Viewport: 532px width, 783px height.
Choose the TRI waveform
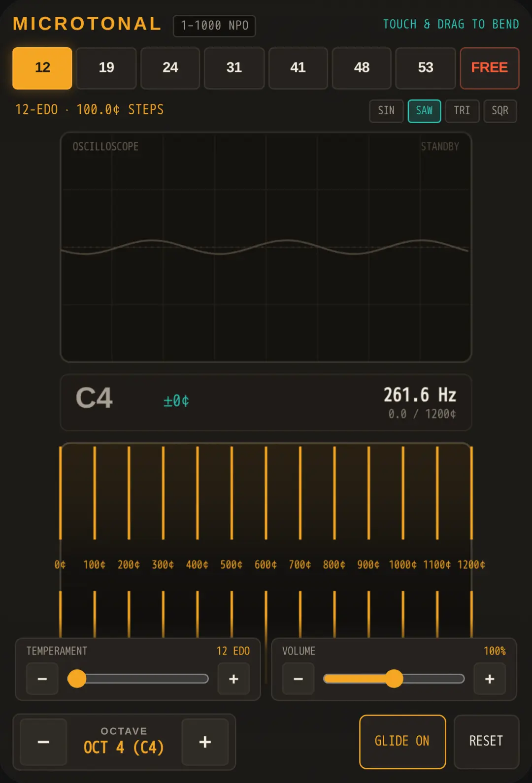point(462,111)
